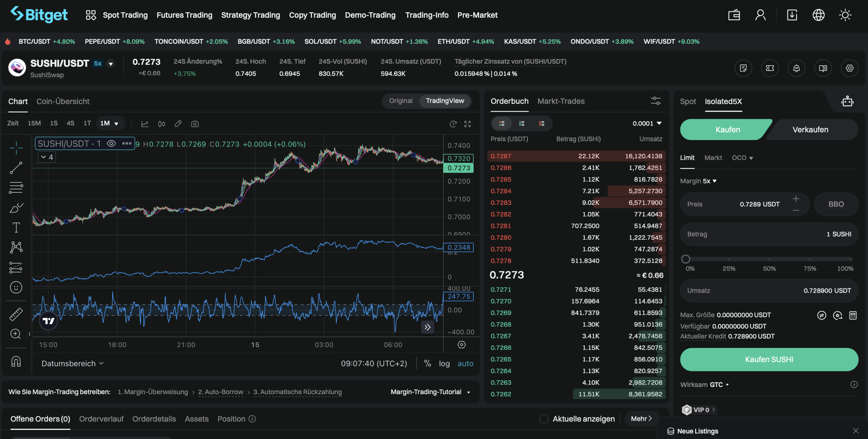This screenshot has height=439, width=868.
Task: Open the Orderverlauf tab
Action: (x=101, y=419)
